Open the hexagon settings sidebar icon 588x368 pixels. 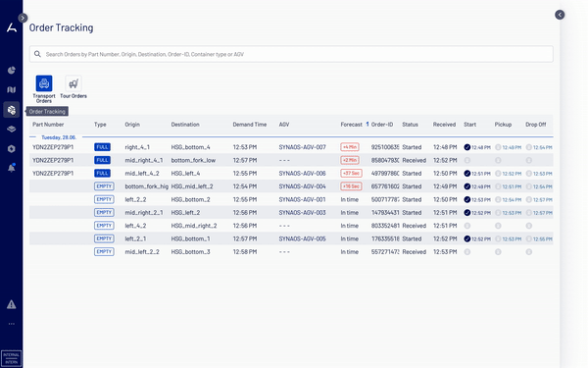11,149
